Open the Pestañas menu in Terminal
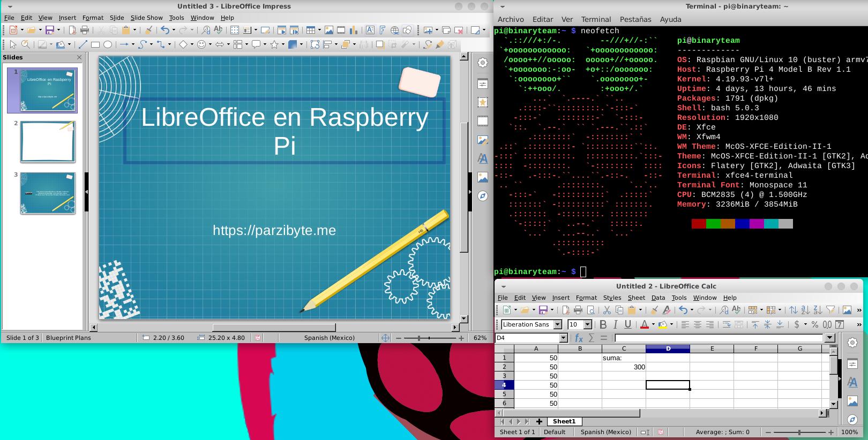Image resolution: width=868 pixels, height=440 pixels. (x=635, y=19)
